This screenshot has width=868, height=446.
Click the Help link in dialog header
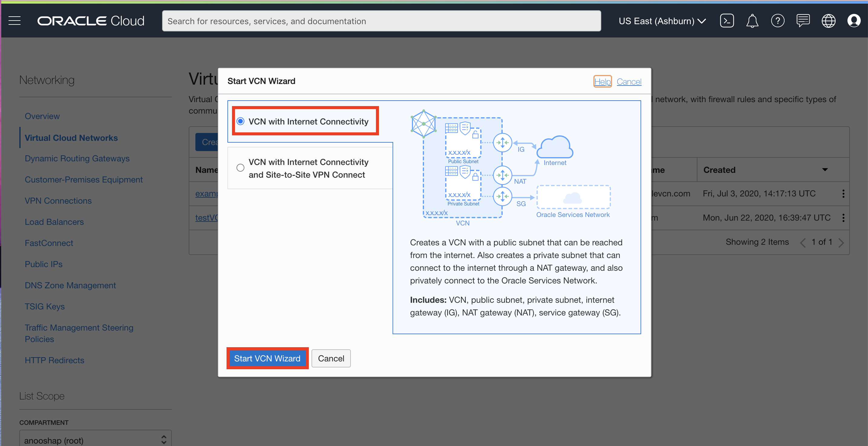[x=602, y=82]
